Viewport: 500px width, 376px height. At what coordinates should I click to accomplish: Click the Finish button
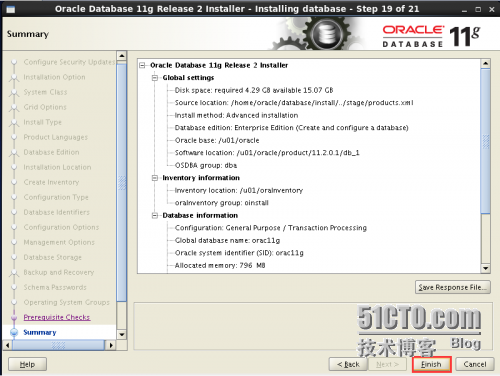click(431, 364)
